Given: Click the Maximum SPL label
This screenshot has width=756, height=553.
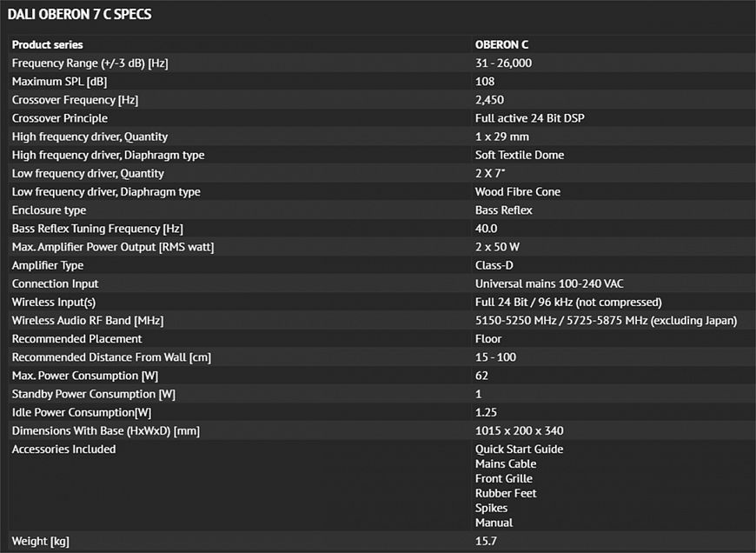Looking at the screenshot, I should pyautogui.click(x=59, y=82).
